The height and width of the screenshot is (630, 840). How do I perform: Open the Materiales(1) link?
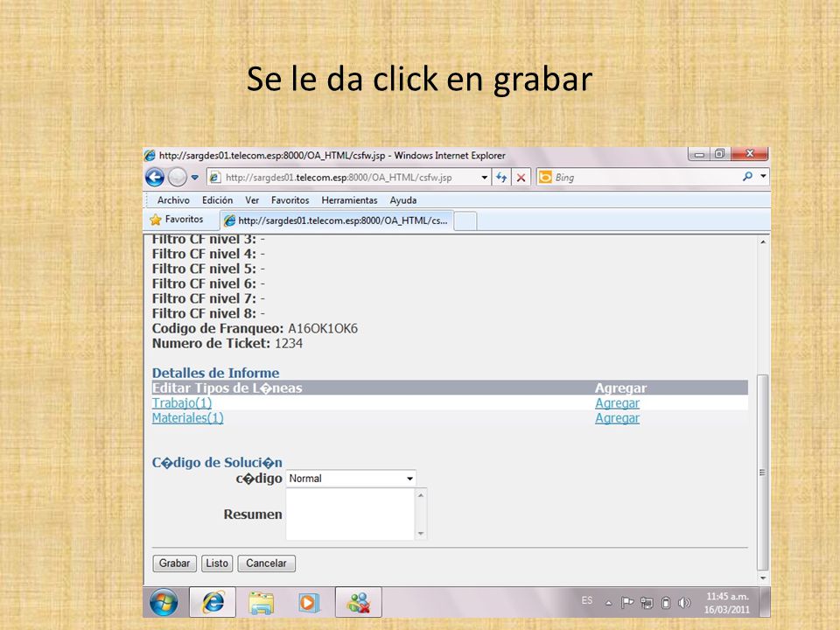(x=187, y=418)
